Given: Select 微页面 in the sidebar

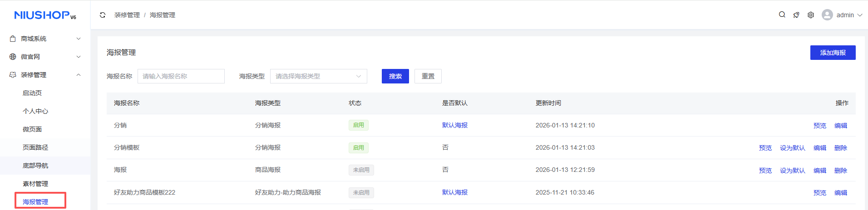Looking at the screenshot, I should [x=32, y=129].
